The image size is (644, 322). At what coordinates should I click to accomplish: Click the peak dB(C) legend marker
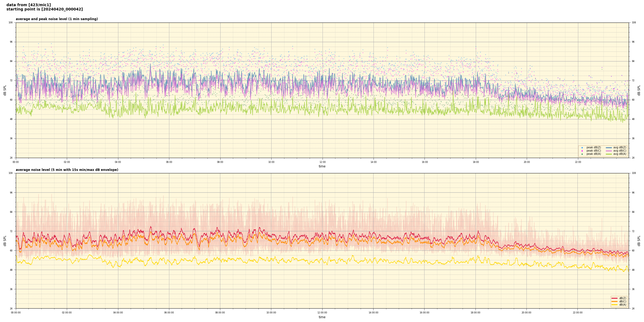(582, 151)
